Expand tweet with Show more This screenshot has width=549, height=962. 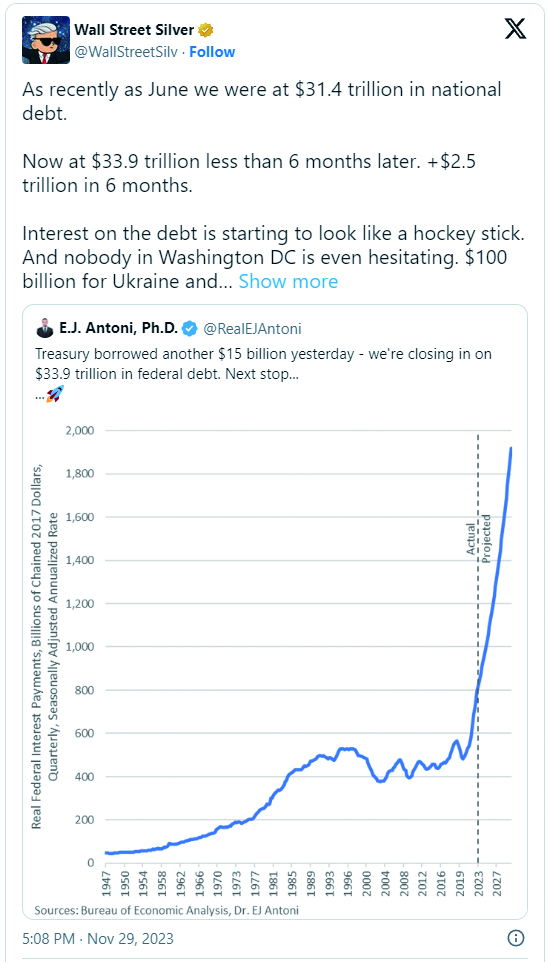(288, 282)
